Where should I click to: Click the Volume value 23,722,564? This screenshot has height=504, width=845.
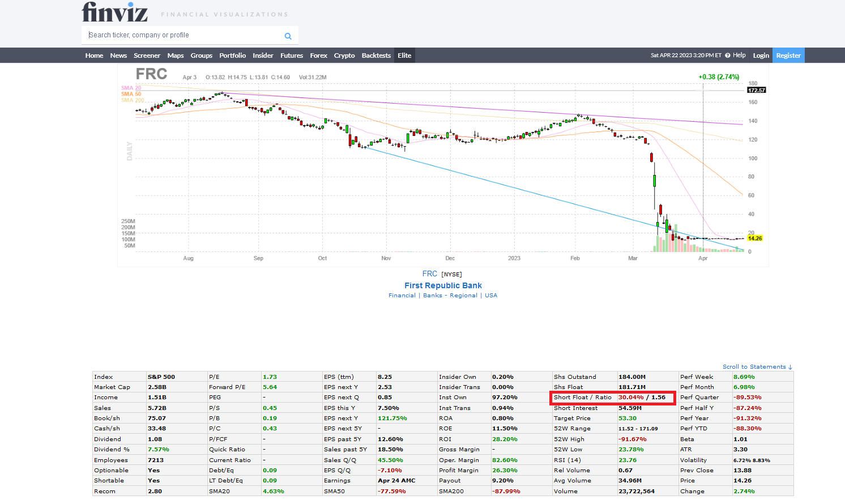click(x=637, y=492)
